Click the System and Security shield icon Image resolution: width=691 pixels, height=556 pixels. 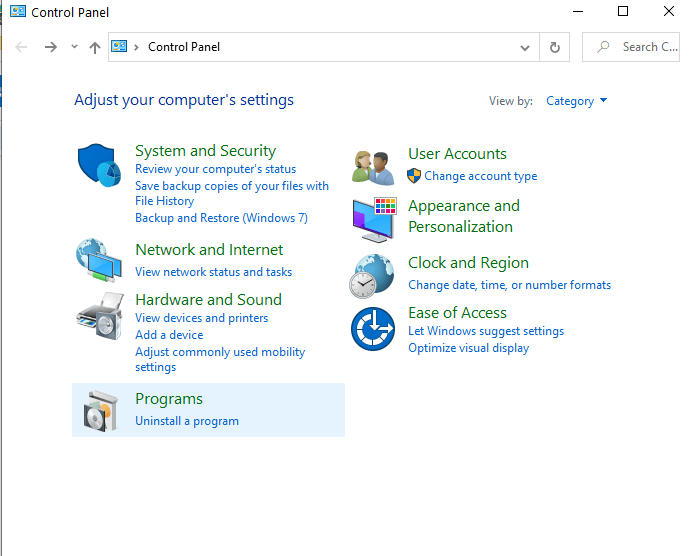[x=98, y=163]
